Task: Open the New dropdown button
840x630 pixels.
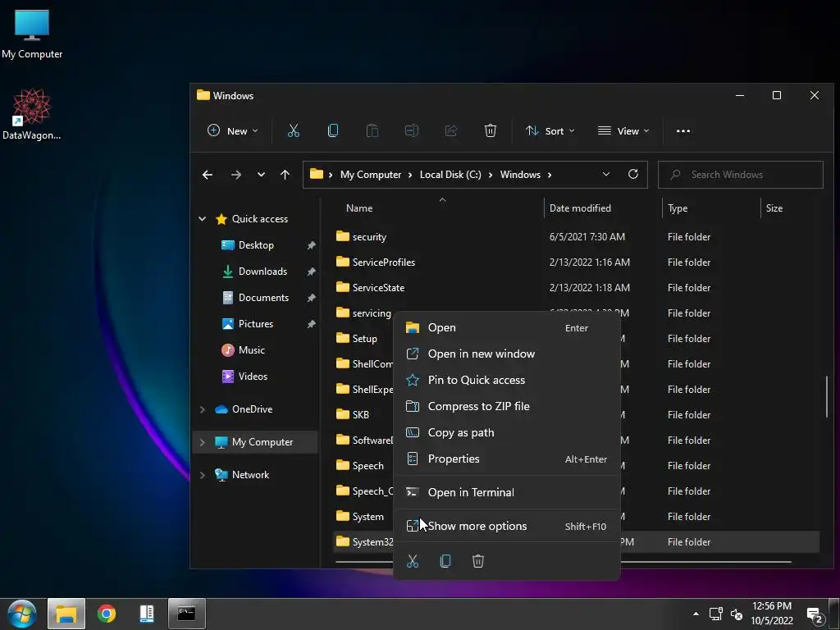Action: pos(232,130)
